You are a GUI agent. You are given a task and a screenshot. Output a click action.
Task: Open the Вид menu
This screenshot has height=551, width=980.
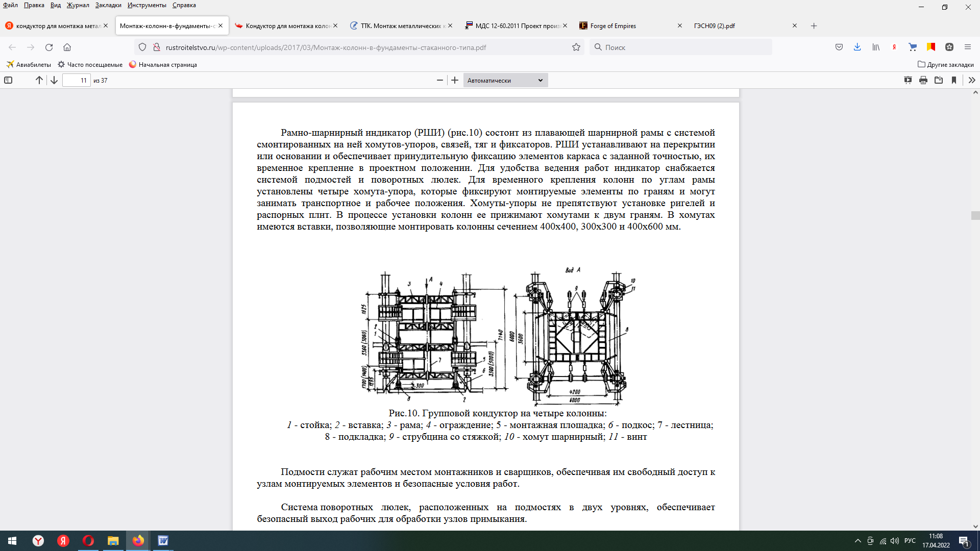[x=56, y=5]
